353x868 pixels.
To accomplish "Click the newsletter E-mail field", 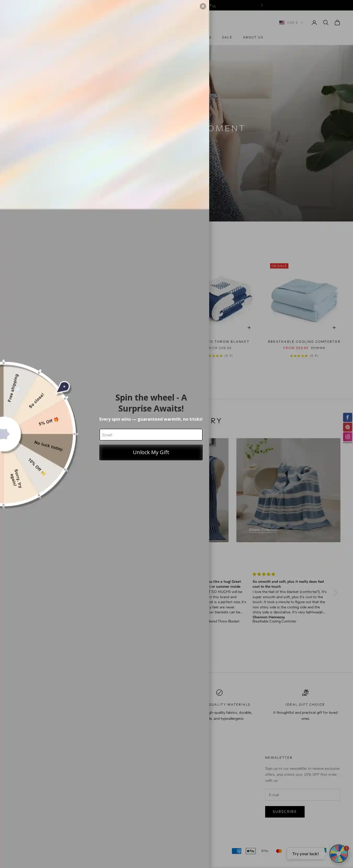I will click(303, 795).
